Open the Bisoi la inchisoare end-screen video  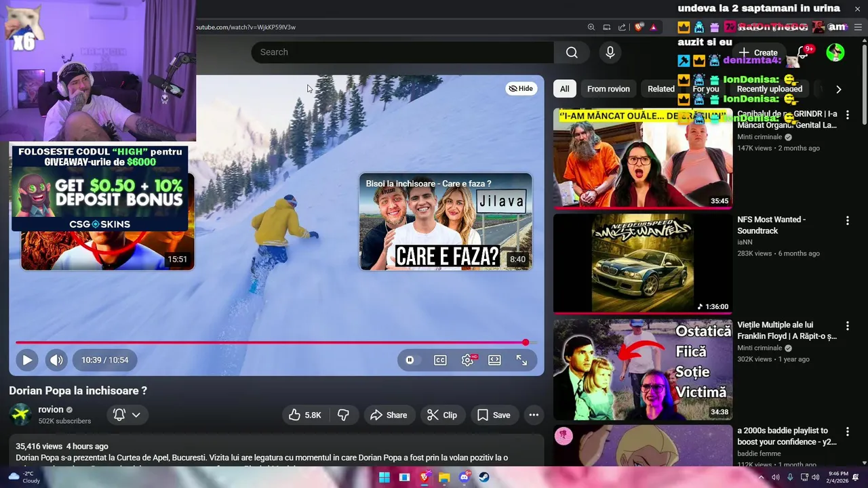pyautogui.click(x=446, y=222)
